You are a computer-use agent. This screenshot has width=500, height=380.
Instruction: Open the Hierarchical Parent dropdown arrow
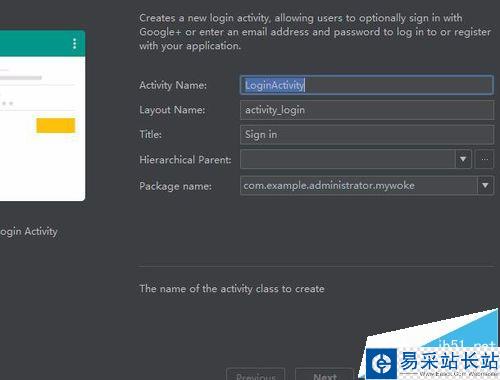click(463, 159)
